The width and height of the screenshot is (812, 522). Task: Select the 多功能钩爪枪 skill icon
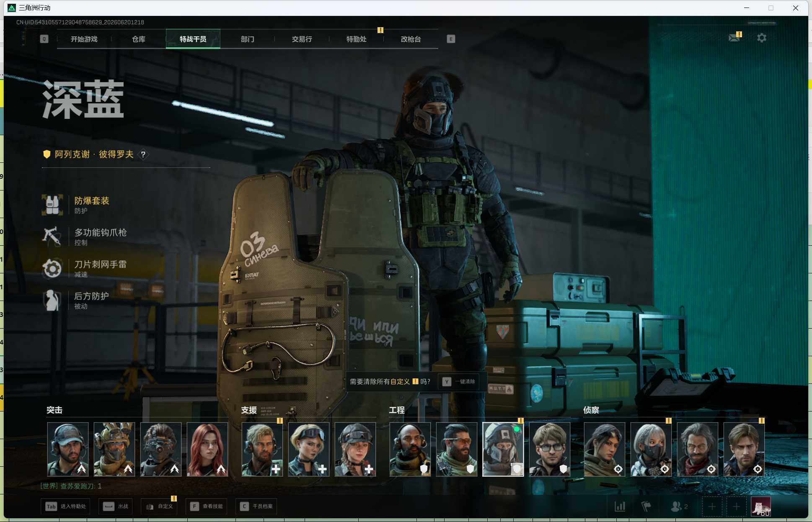point(52,237)
